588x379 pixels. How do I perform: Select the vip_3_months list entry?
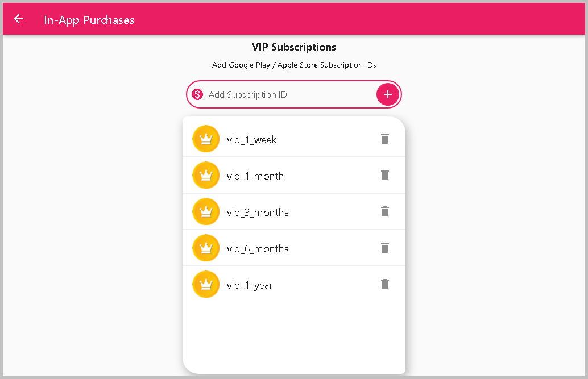(x=258, y=213)
